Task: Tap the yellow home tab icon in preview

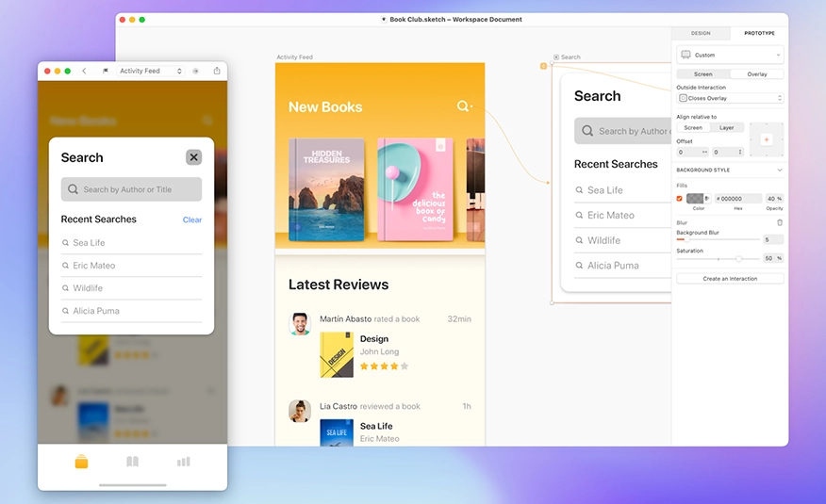Action: [81, 462]
